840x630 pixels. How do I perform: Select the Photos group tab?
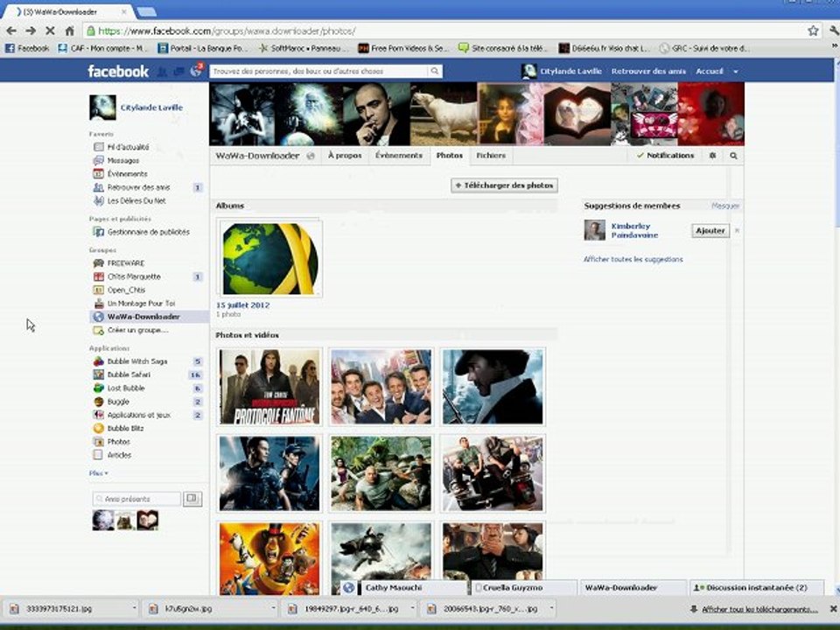450,156
